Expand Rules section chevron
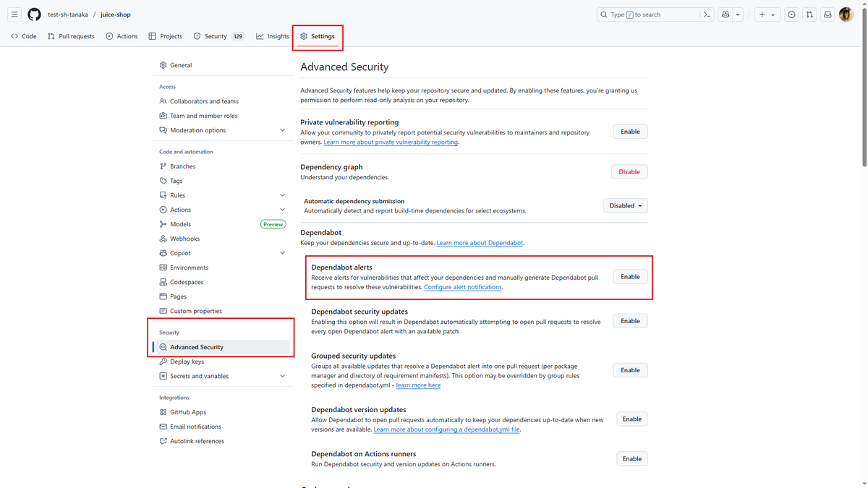 click(282, 195)
